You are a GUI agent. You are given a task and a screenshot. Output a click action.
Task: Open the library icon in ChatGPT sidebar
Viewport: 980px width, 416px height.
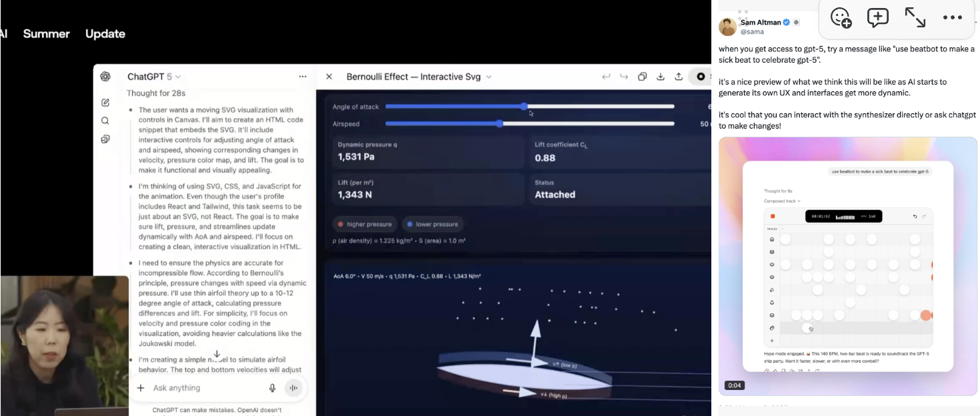coord(105,139)
